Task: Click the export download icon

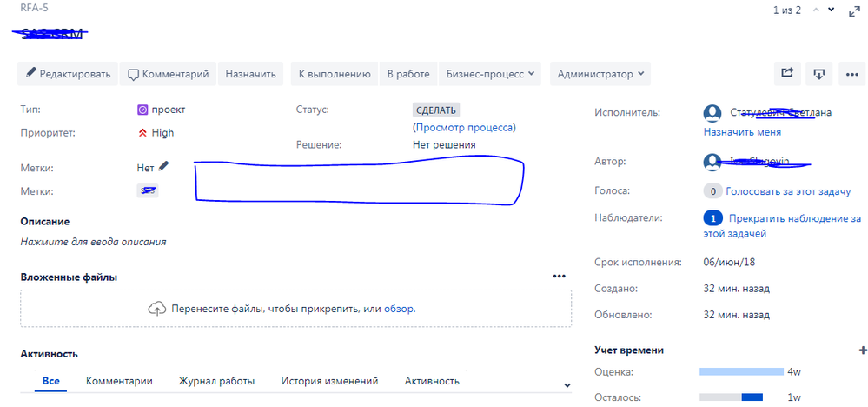Action: (x=818, y=74)
